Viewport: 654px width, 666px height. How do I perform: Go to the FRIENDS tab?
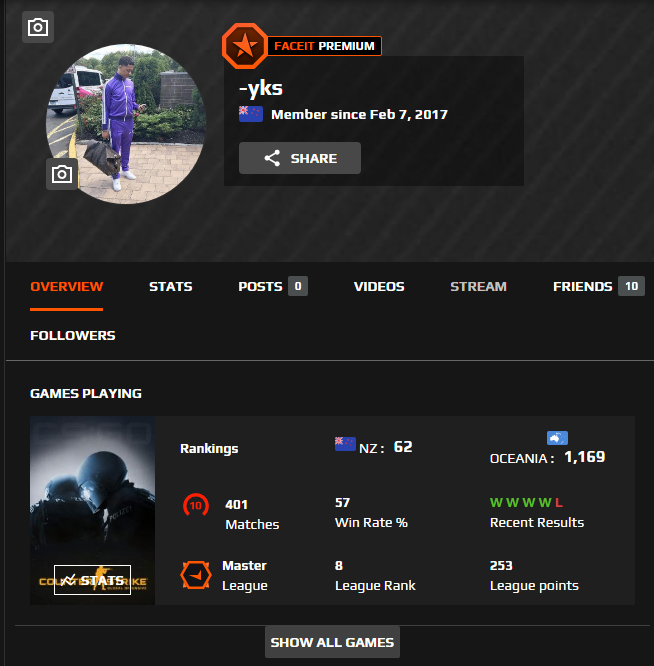pos(583,287)
